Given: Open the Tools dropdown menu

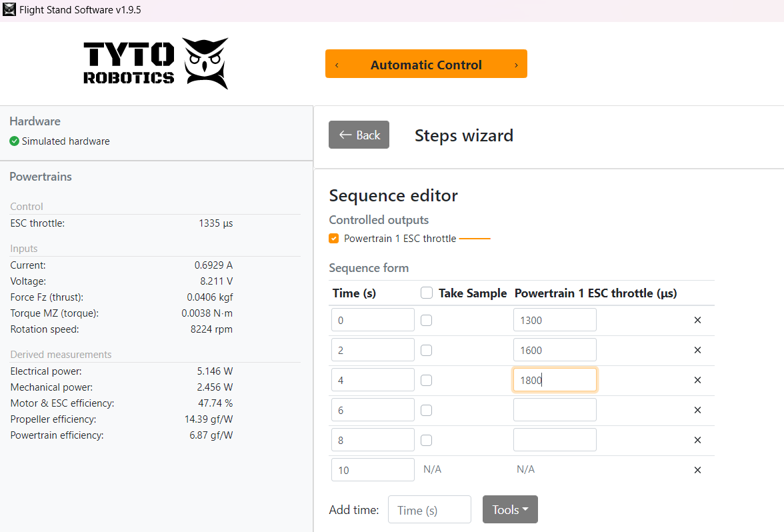Looking at the screenshot, I should 510,509.
